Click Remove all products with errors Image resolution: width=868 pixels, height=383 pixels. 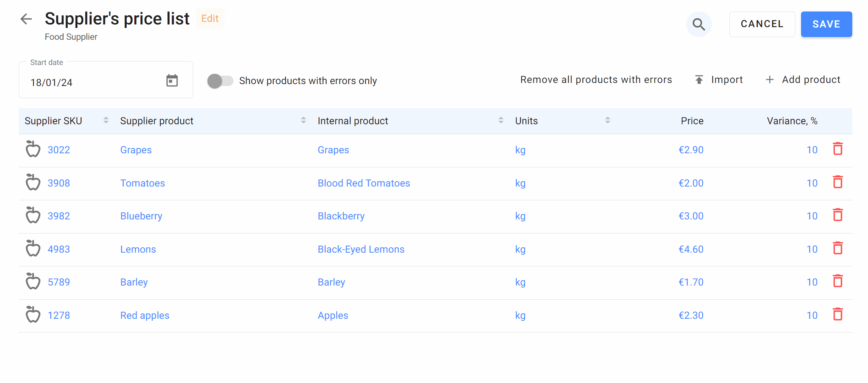click(596, 80)
